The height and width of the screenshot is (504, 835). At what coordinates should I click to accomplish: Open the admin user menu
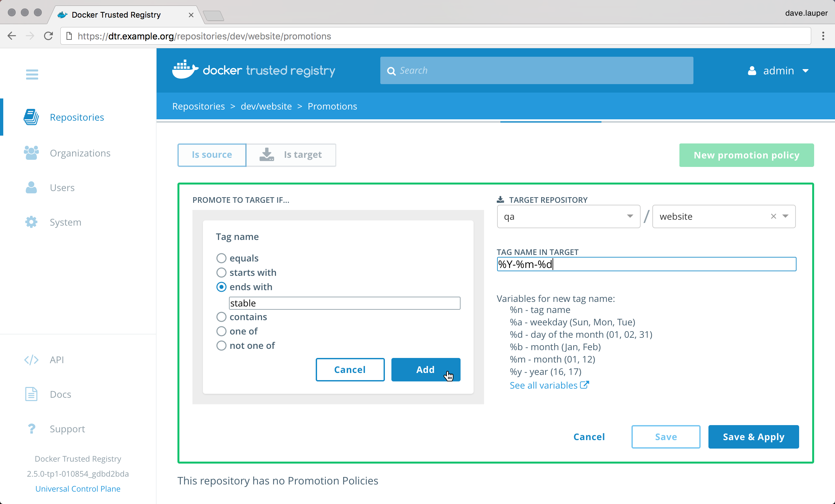click(x=778, y=70)
